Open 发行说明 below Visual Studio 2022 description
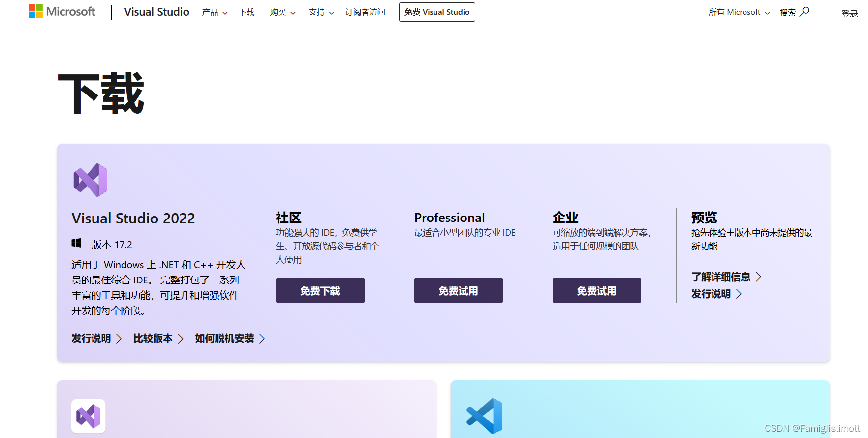 [96, 338]
